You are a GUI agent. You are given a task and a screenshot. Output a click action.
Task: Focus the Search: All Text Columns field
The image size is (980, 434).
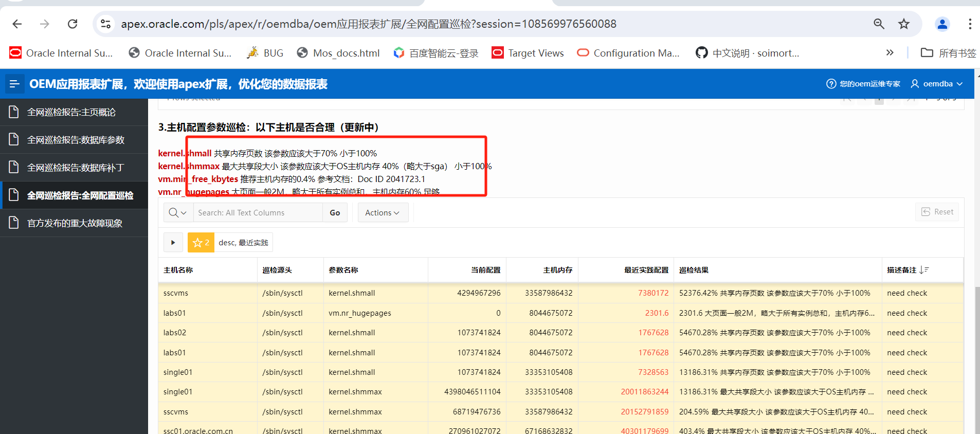click(258, 212)
